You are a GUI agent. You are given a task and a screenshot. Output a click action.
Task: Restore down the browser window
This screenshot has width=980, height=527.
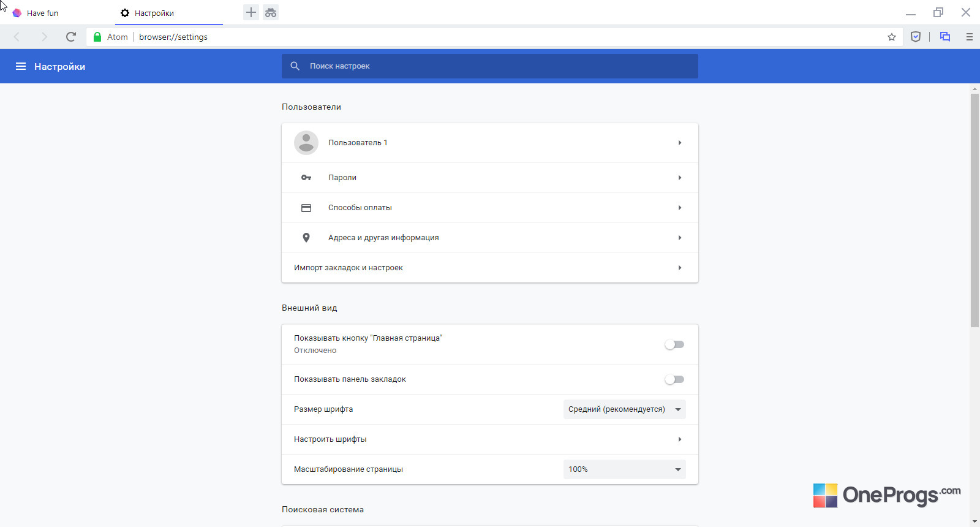pyautogui.click(x=938, y=13)
